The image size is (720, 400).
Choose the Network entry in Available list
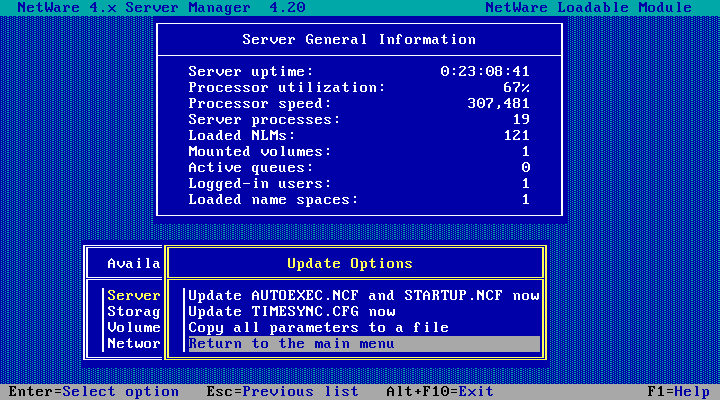[x=134, y=344]
